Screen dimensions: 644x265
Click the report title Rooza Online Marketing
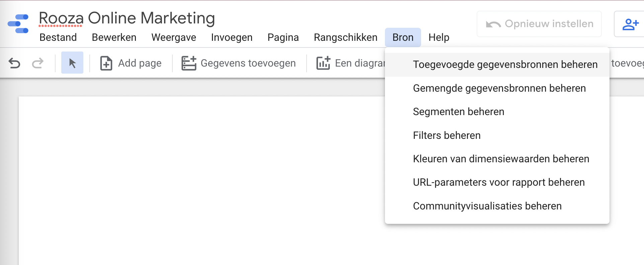tap(127, 18)
